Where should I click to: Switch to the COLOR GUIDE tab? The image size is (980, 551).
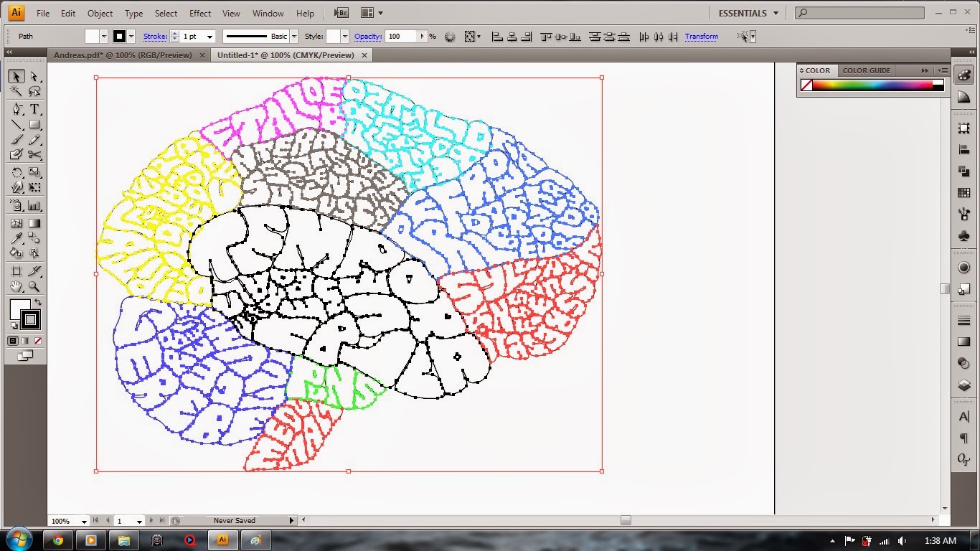866,70
